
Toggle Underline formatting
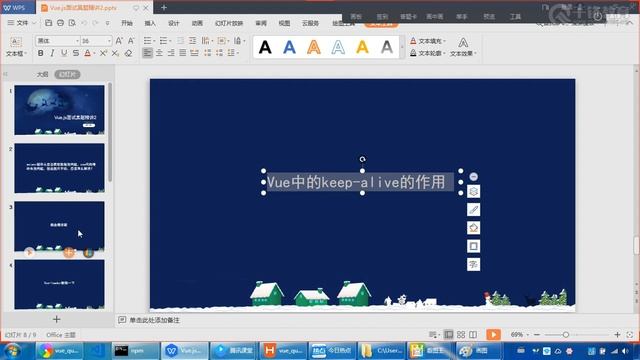pyautogui.click(x=64, y=53)
